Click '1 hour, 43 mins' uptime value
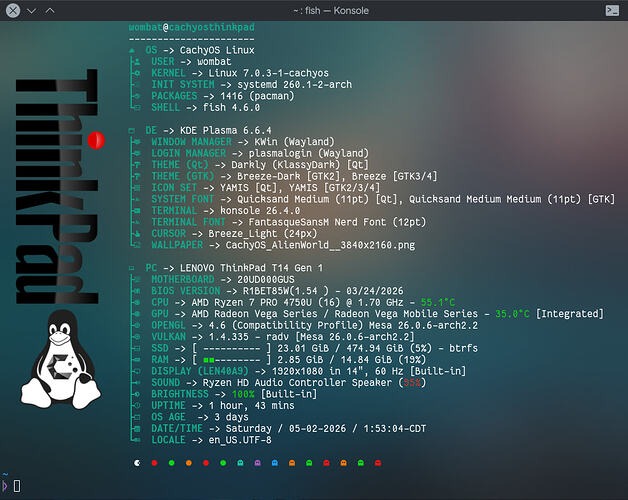628x500 pixels. (251, 406)
